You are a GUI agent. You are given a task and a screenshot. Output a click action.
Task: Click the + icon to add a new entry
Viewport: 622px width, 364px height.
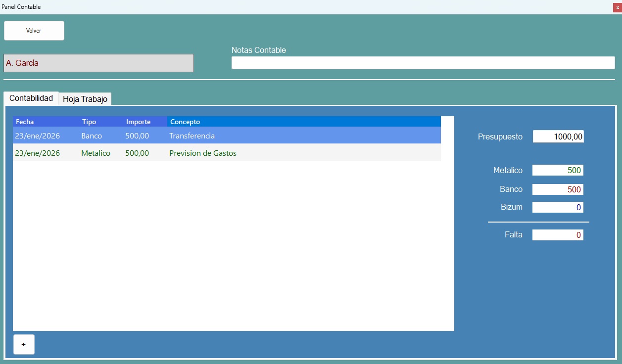(x=24, y=344)
